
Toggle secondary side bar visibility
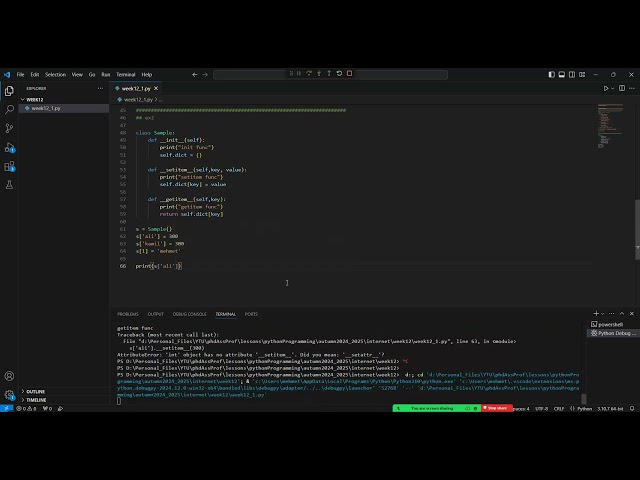(572, 74)
